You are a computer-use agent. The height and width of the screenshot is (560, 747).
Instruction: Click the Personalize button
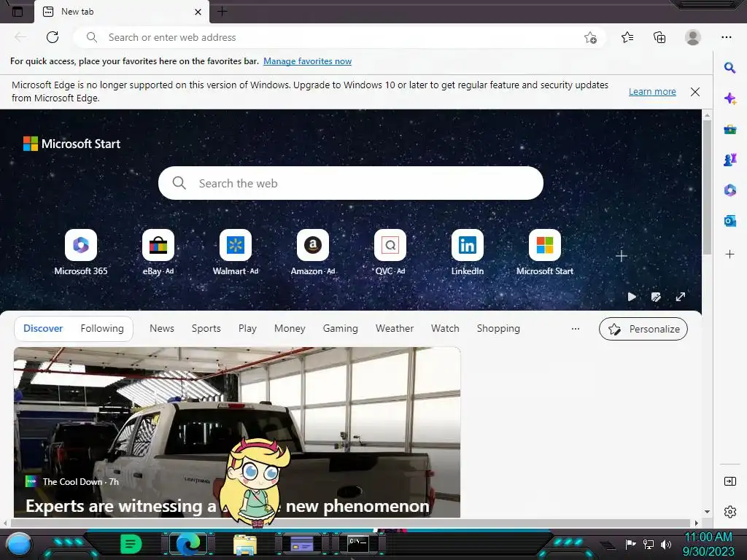[x=643, y=329]
